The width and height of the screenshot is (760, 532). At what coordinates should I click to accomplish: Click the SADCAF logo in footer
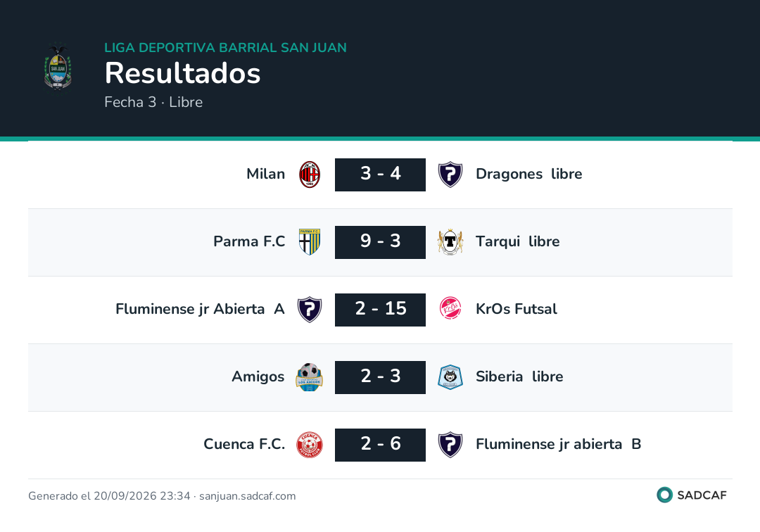point(692,495)
